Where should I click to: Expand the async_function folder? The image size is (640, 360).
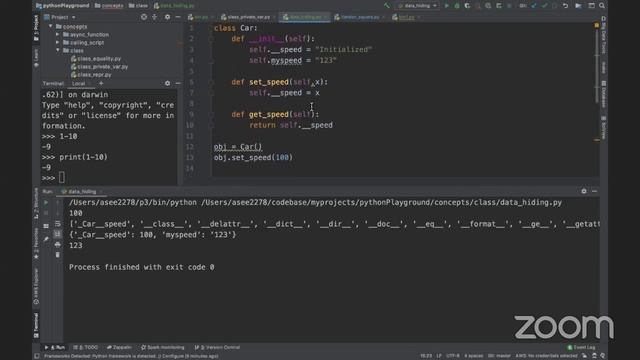coord(58,34)
